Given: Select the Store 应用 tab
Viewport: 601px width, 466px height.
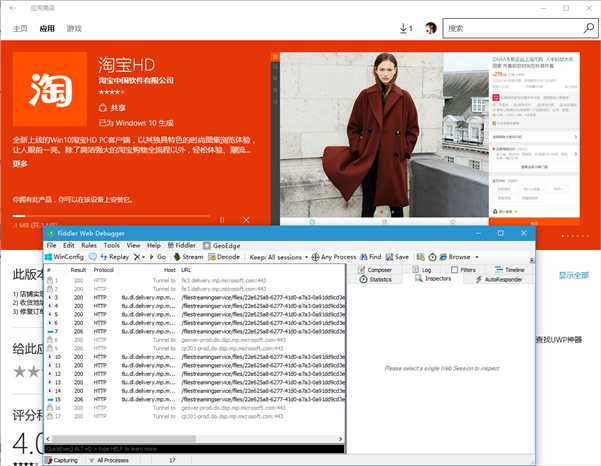Looking at the screenshot, I should 47,28.
